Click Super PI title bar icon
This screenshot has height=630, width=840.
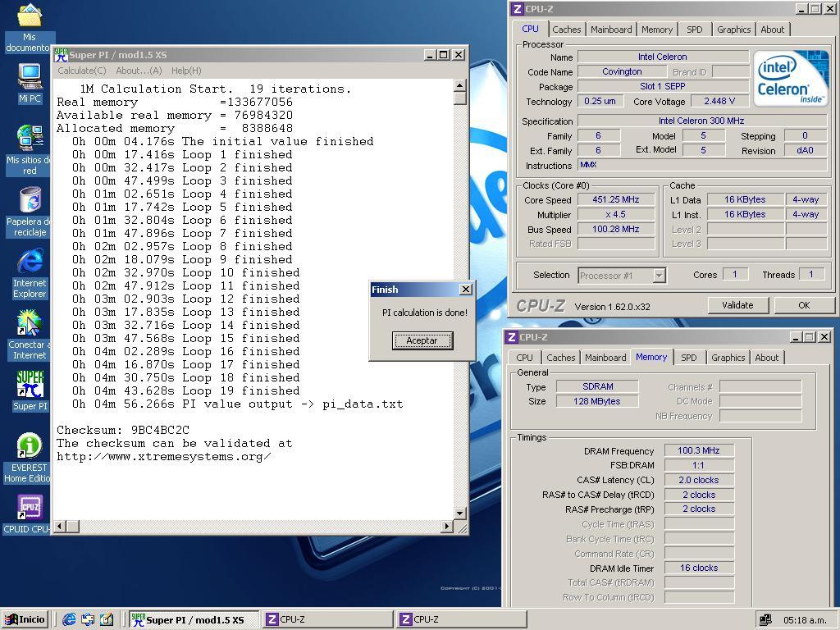61,55
